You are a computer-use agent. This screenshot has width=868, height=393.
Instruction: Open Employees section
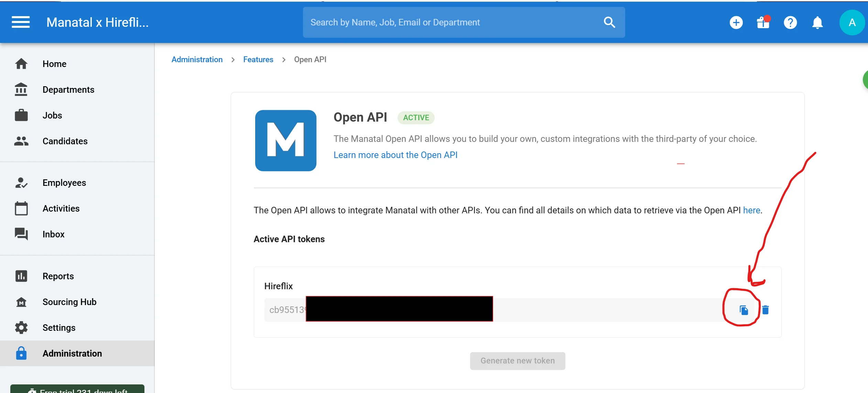pyautogui.click(x=64, y=183)
